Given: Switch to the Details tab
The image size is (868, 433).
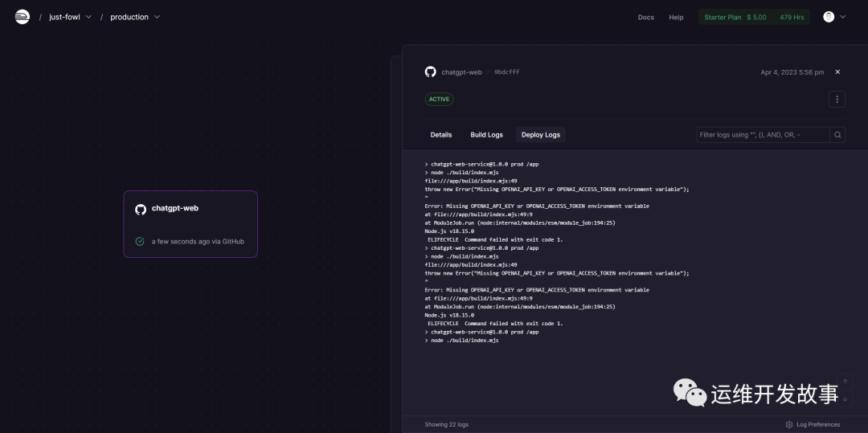Looking at the screenshot, I should click(441, 135).
